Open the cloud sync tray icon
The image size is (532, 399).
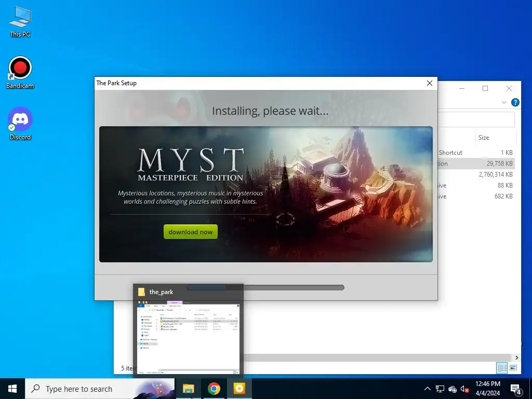point(453,389)
